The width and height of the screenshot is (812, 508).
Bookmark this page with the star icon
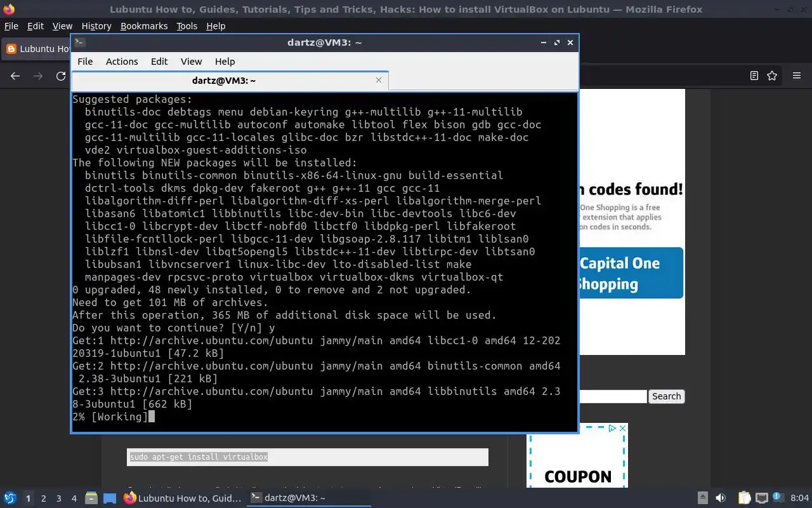click(772, 76)
